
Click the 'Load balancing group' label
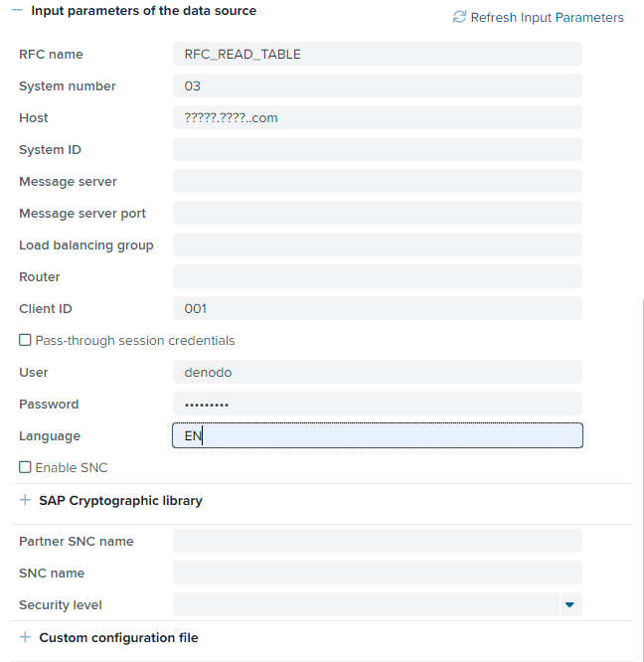(86, 246)
